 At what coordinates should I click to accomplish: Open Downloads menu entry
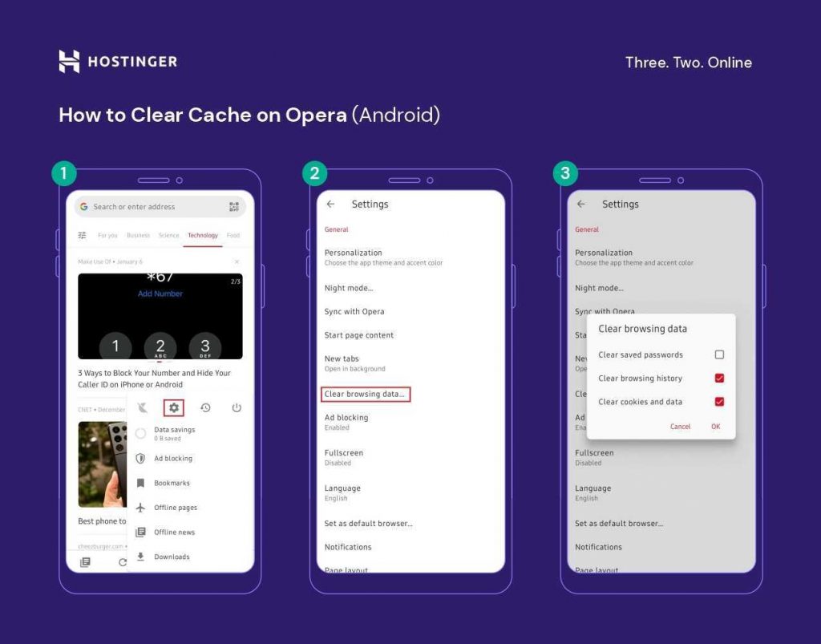pos(172,557)
